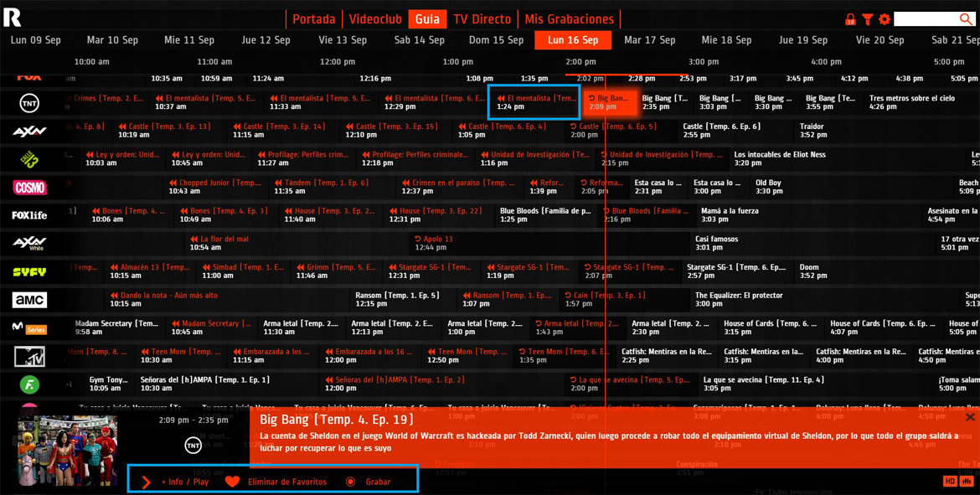Click the 2:00 pm timeline marker
The height and width of the screenshot is (495, 980).
click(x=581, y=62)
